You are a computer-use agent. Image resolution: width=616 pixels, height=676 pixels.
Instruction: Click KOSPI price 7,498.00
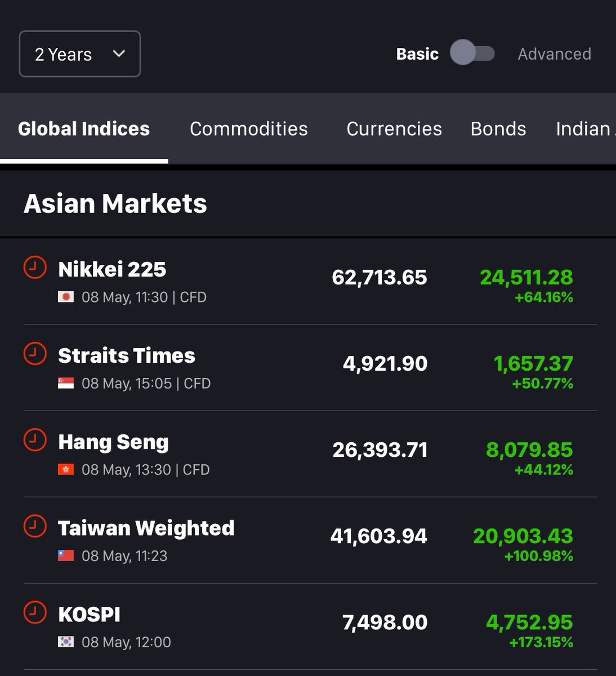pos(385,622)
